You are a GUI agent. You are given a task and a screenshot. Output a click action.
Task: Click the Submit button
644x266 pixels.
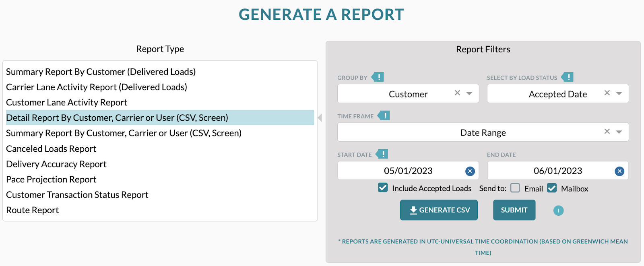tap(514, 210)
